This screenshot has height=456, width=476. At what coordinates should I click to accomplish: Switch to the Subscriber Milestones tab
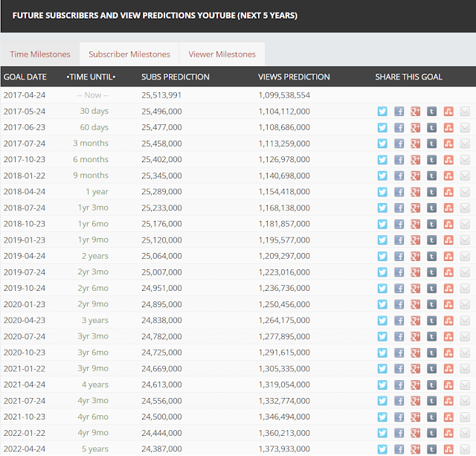click(129, 54)
